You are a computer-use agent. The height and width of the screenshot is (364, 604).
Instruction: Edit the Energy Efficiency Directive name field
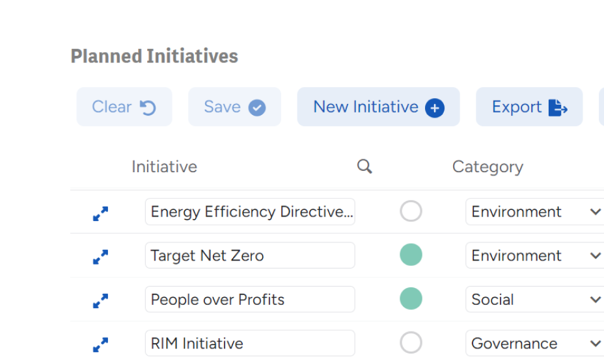coord(250,212)
